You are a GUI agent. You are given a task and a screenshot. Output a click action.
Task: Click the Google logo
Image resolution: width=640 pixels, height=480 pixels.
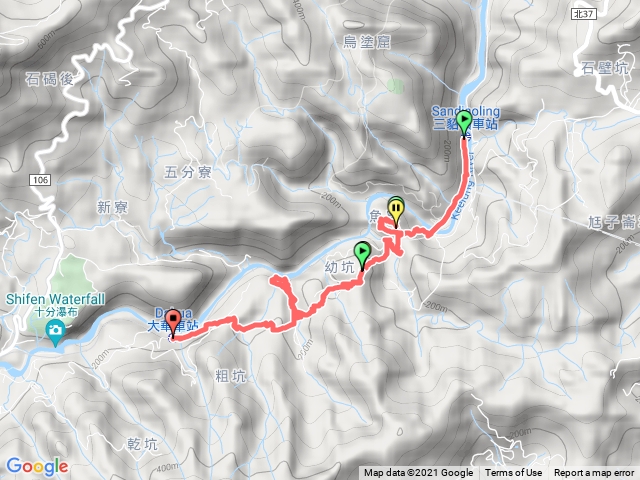[x=37, y=467]
